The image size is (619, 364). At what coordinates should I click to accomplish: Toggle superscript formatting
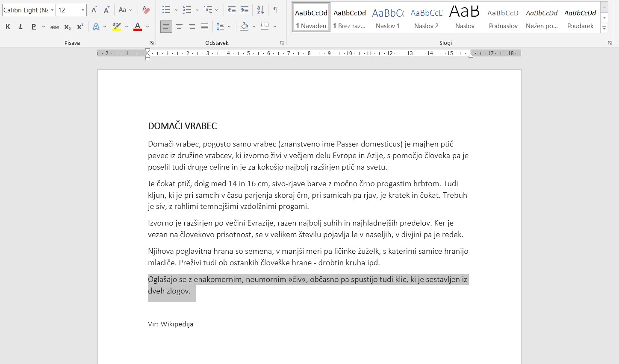80,27
